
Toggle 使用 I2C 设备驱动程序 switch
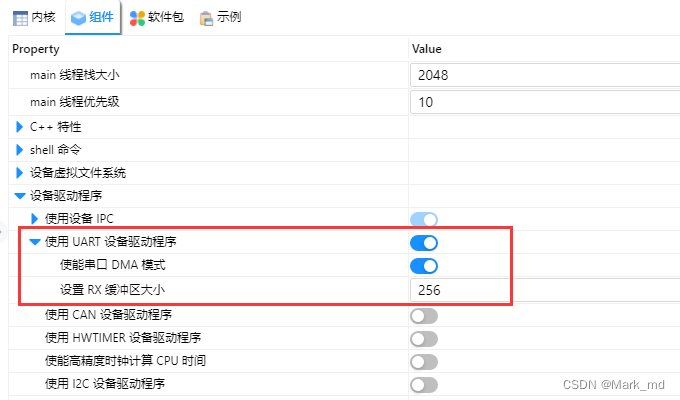pos(424,385)
